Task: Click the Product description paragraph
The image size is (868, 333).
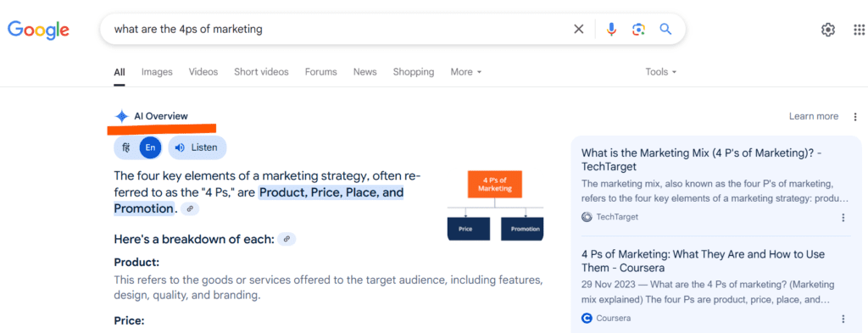Action: [328, 287]
